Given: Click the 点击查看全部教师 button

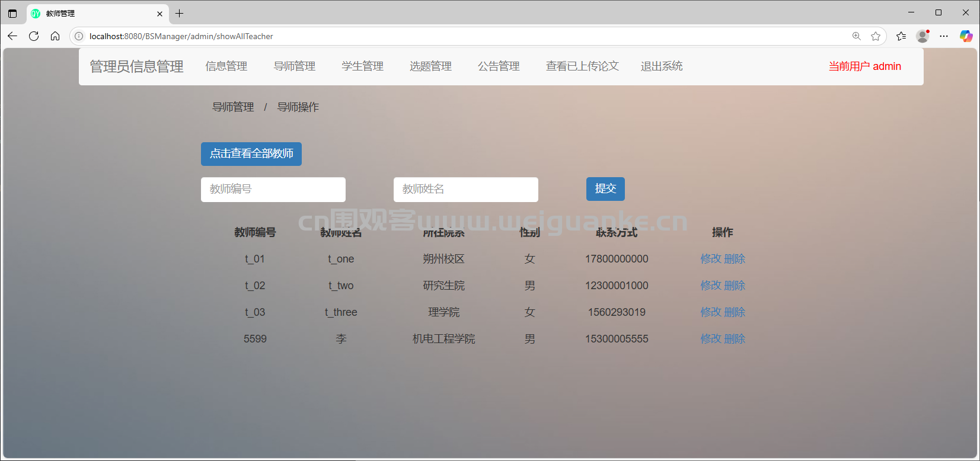Looking at the screenshot, I should coord(251,154).
